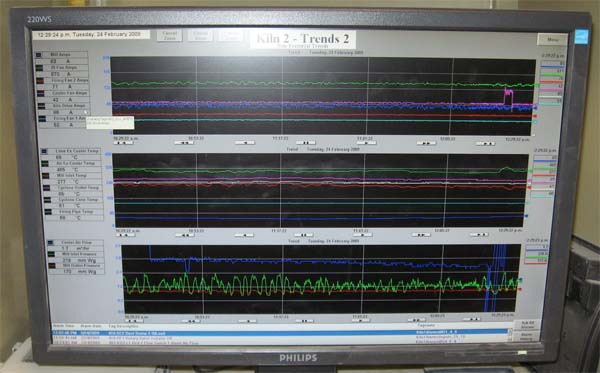The width and height of the screenshot is (600, 373).
Task: Click the Air Ex Cooler Temp pen box
Action: tap(45, 164)
